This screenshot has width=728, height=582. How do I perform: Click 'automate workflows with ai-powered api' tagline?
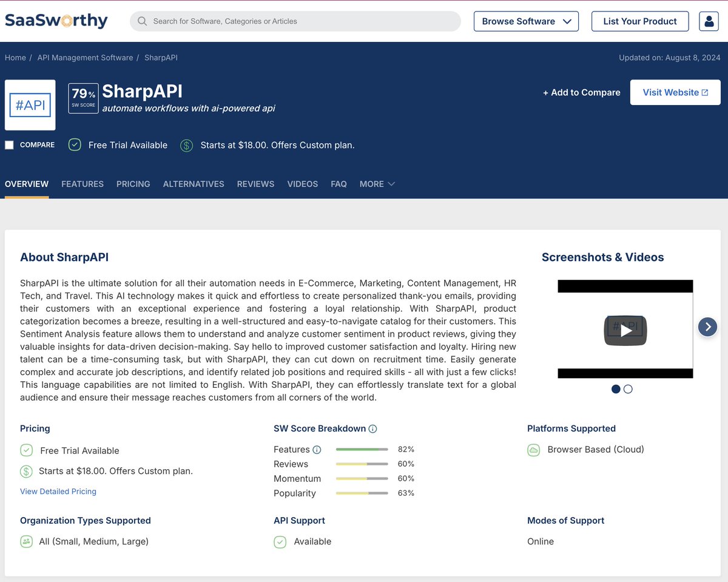coord(189,109)
